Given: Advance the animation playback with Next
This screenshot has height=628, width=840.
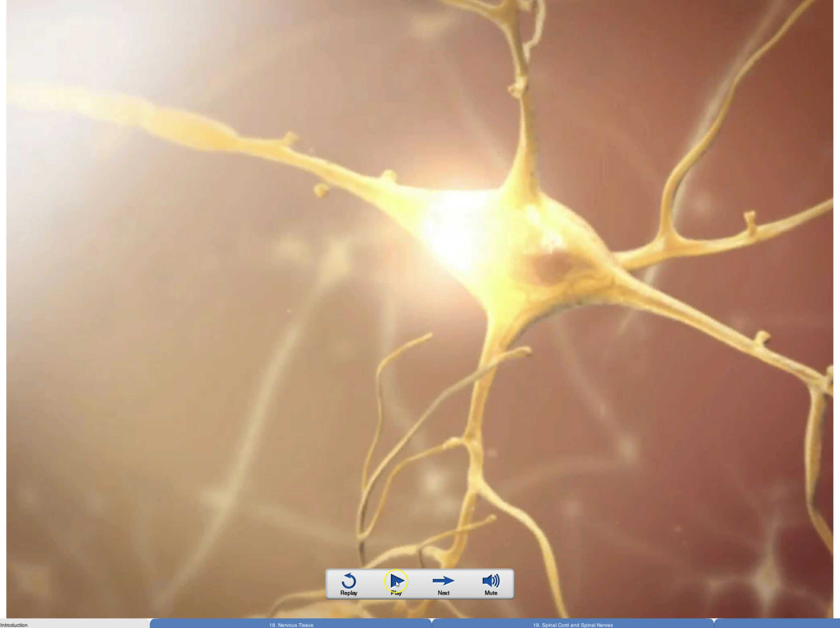Looking at the screenshot, I should [x=443, y=580].
